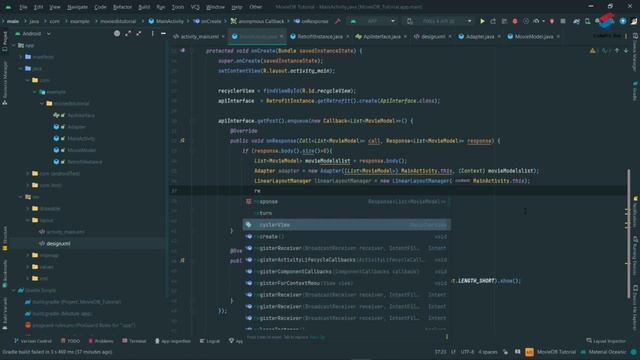Collapse the layout folder node

[28, 220]
